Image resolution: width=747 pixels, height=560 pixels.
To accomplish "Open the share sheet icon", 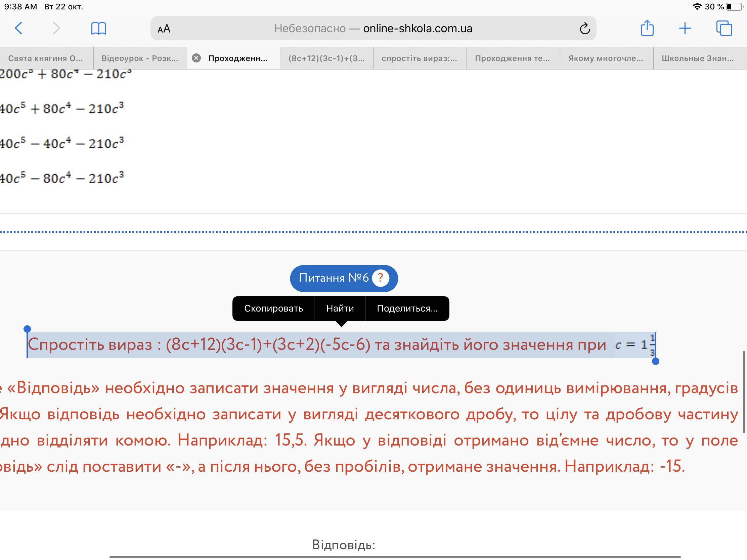I will (647, 28).
